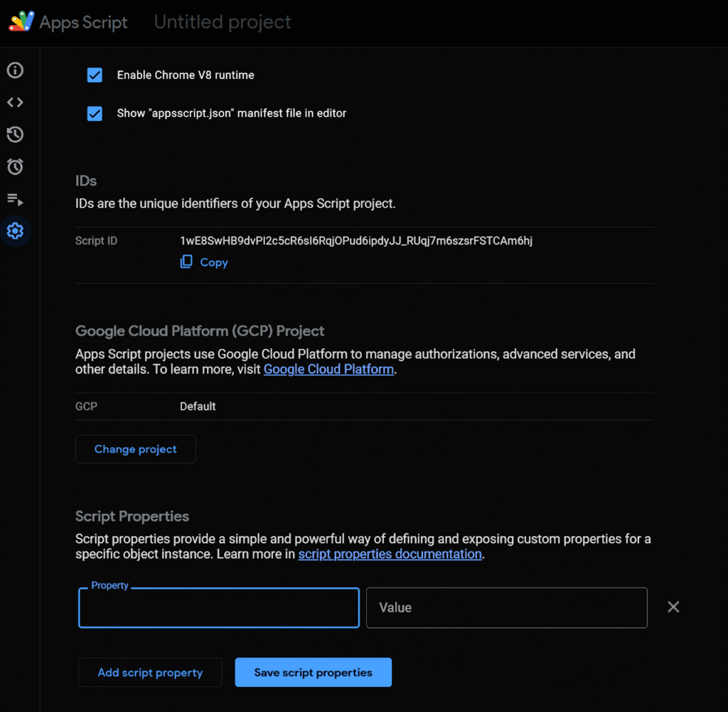Rename project by clicking Untitled project
This screenshot has height=712, width=728.
[223, 22]
